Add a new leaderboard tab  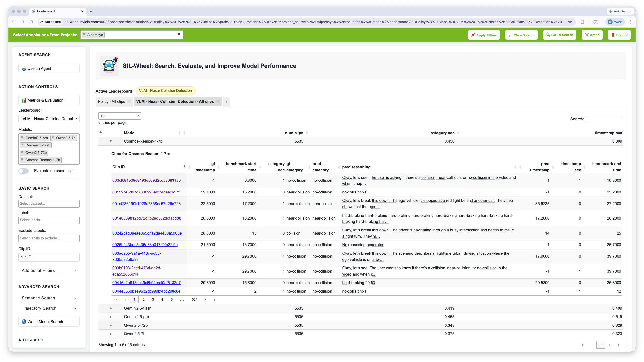pyautogui.click(x=226, y=102)
